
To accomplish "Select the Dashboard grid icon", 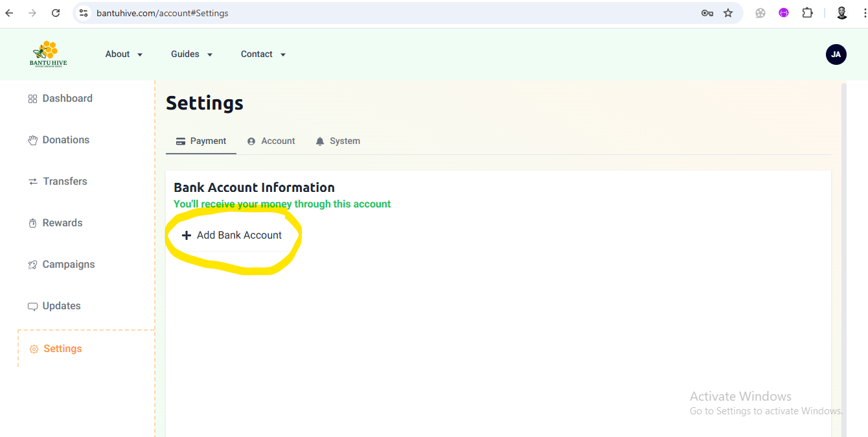I will click(x=32, y=98).
